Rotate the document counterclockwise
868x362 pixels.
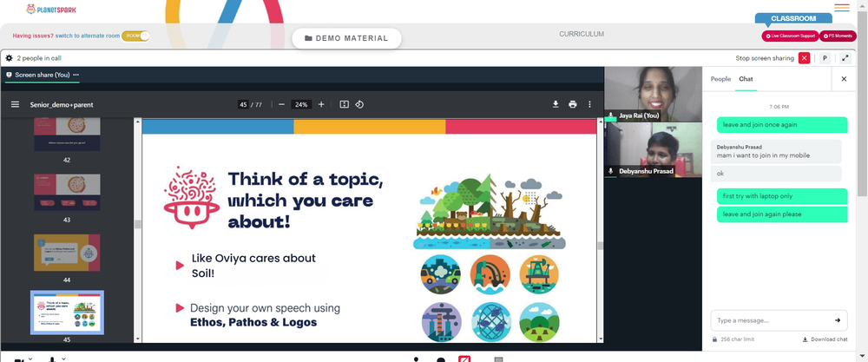(x=359, y=105)
